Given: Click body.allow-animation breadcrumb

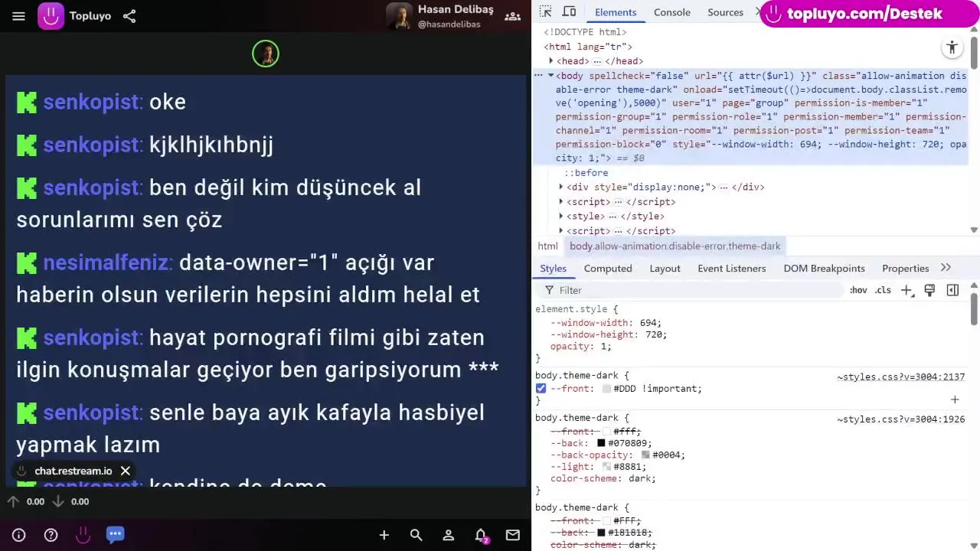Looking at the screenshot, I should click(675, 246).
